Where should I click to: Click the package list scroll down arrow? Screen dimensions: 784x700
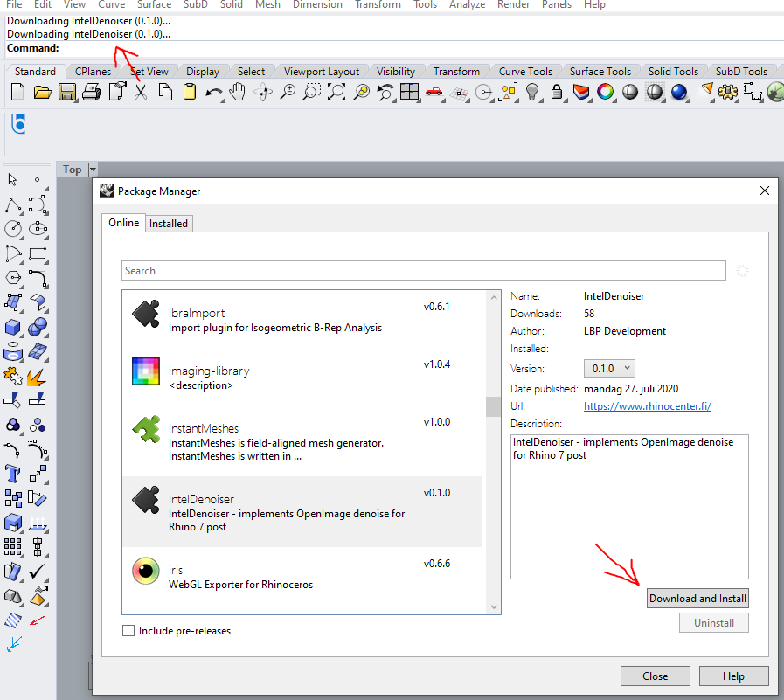click(x=494, y=607)
